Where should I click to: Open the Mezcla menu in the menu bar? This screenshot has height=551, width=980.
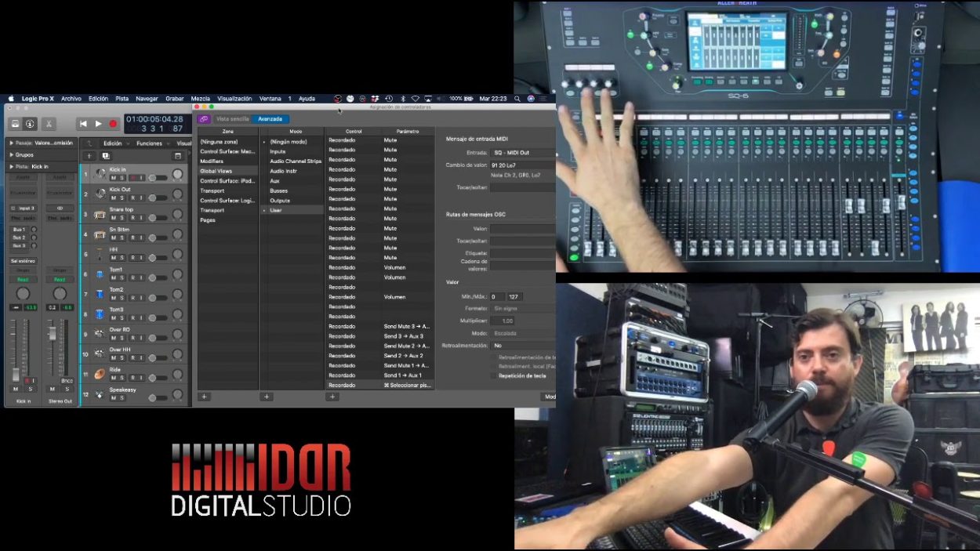click(200, 98)
